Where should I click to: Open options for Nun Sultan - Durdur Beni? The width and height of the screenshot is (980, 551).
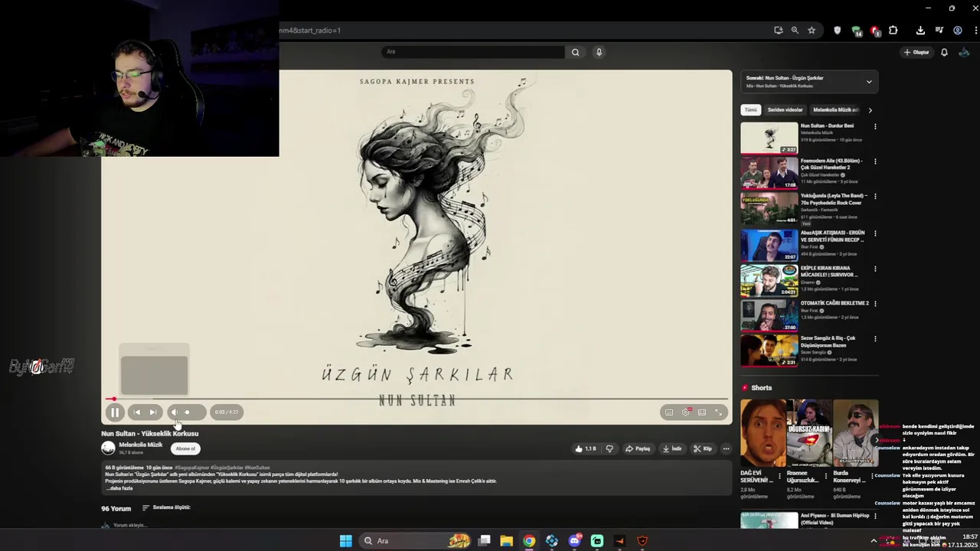tap(875, 127)
